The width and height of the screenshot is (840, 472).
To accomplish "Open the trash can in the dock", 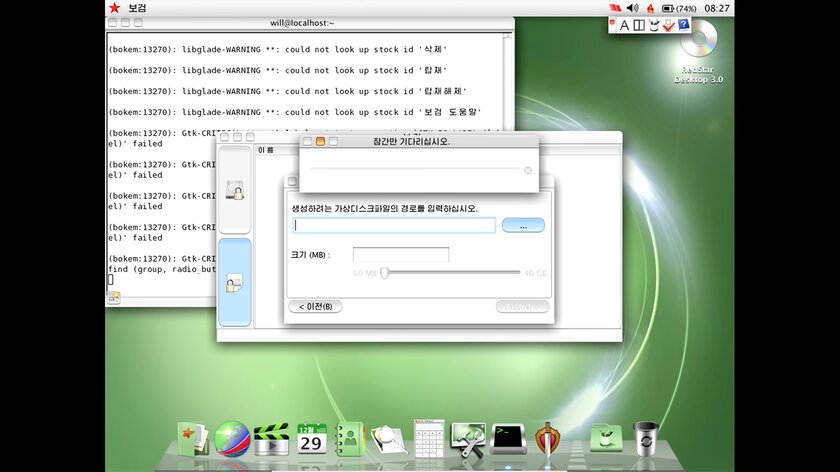I will click(x=646, y=438).
